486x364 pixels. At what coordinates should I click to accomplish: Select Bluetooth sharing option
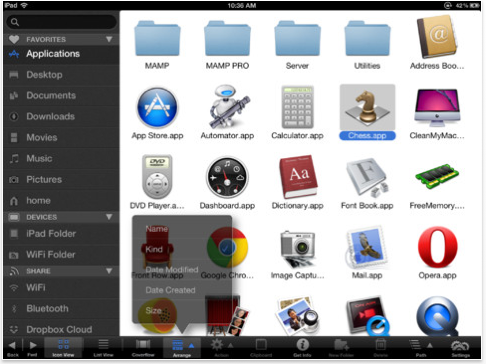pyautogui.click(x=61, y=309)
